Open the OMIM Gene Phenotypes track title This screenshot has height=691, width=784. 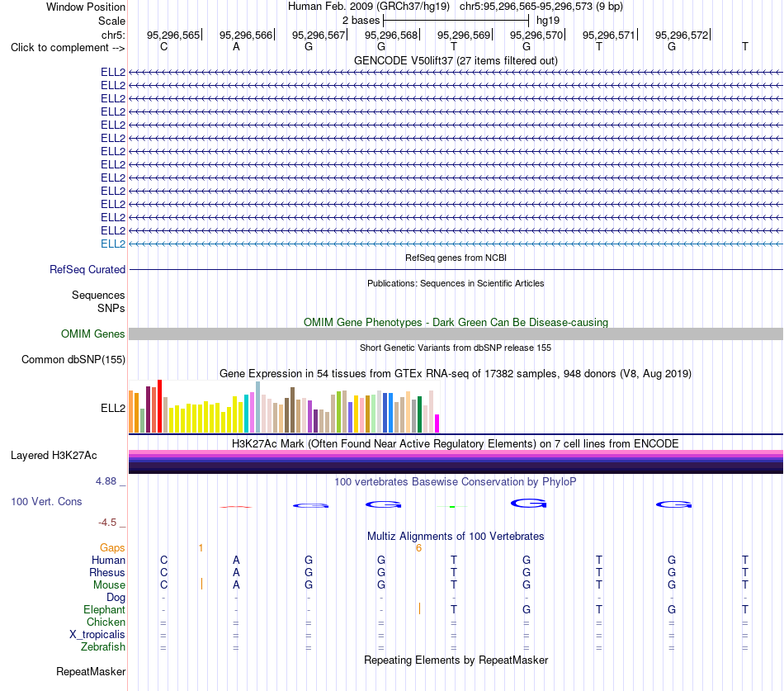[456, 322]
